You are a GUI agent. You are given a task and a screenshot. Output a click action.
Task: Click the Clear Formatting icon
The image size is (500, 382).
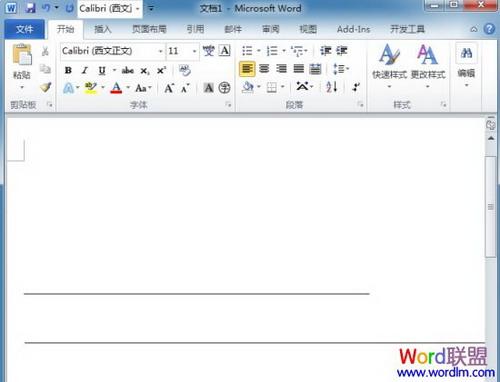tap(184, 70)
